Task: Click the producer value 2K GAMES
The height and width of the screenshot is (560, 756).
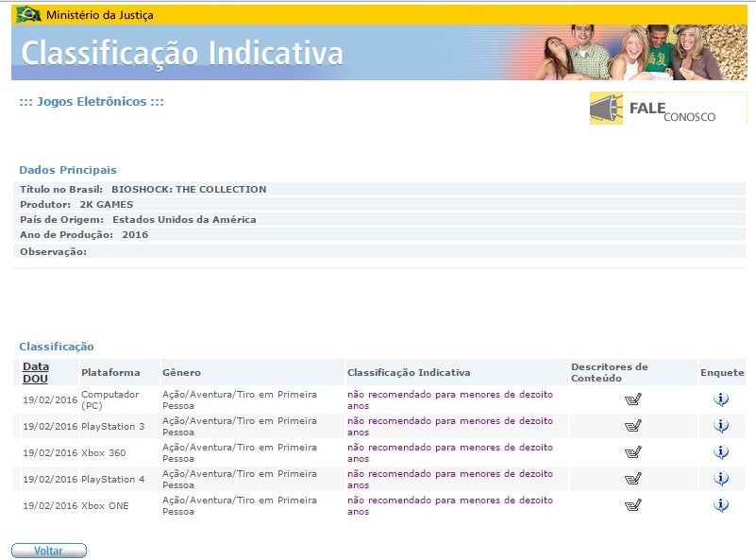Action: click(106, 205)
